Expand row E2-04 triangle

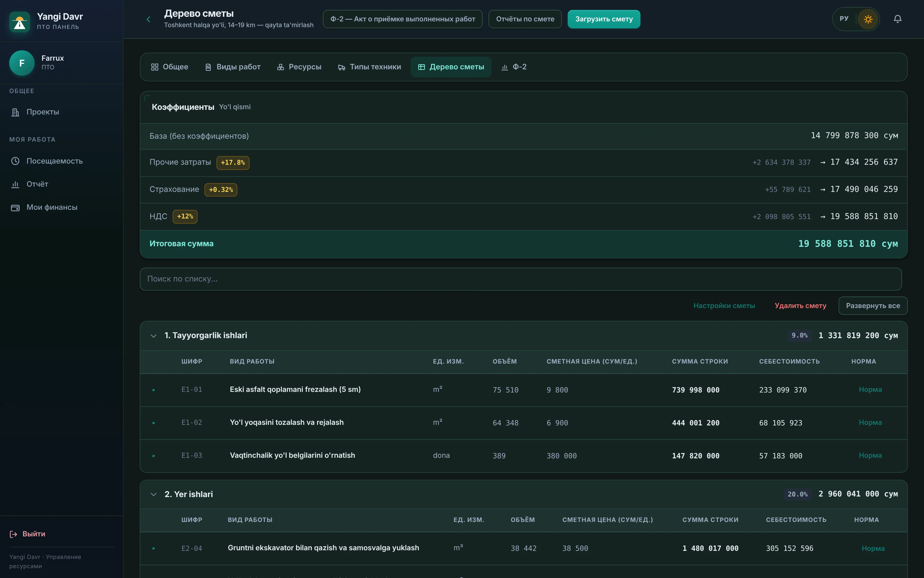click(154, 548)
